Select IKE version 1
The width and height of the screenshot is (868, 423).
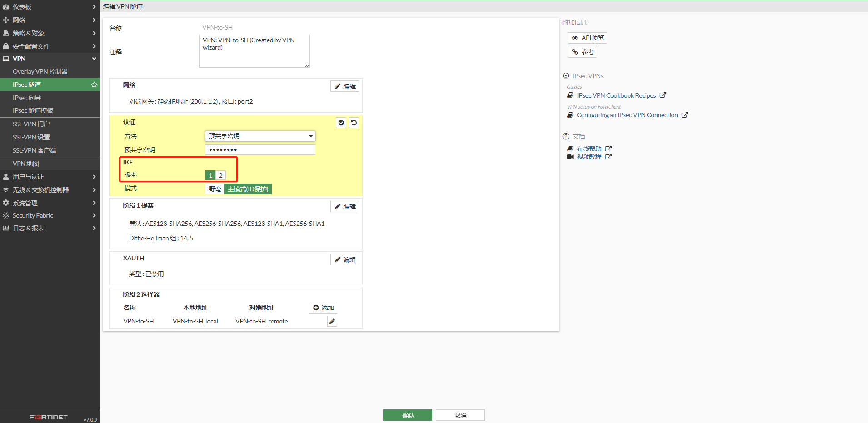(x=210, y=175)
